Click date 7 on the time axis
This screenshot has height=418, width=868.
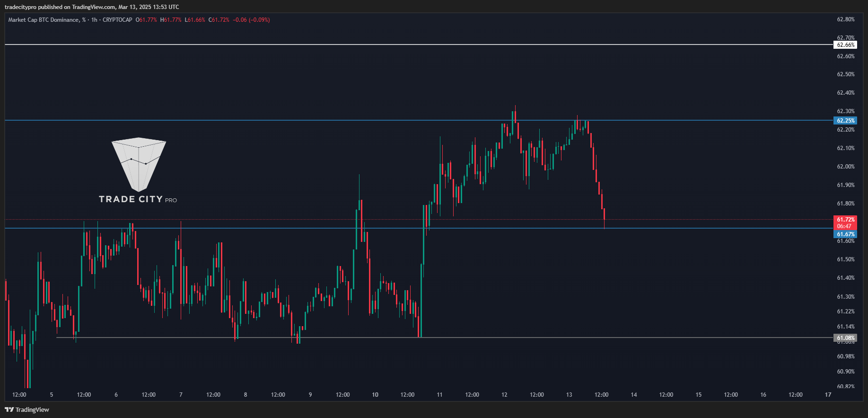point(181,395)
